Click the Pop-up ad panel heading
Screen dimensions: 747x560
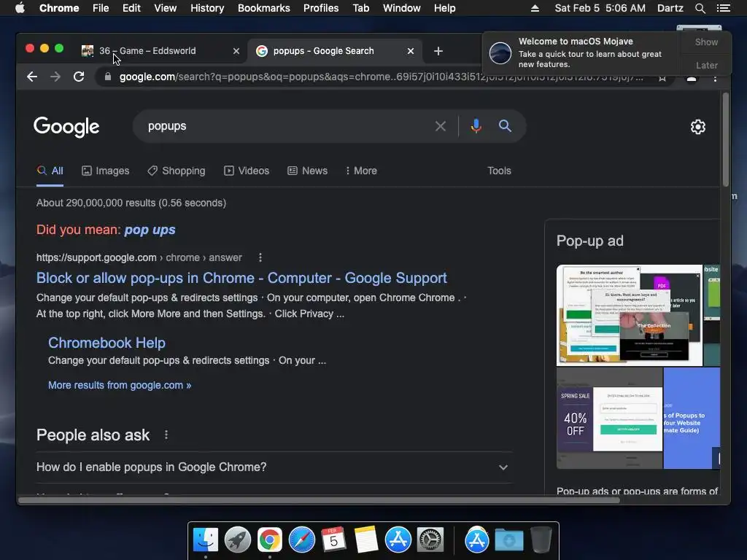tap(589, 241)
